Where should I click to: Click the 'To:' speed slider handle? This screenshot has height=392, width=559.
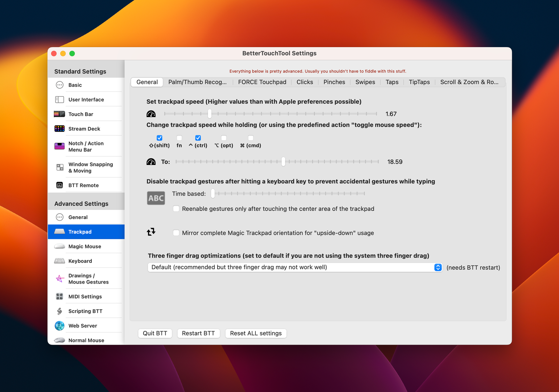[x=283, y=162]
